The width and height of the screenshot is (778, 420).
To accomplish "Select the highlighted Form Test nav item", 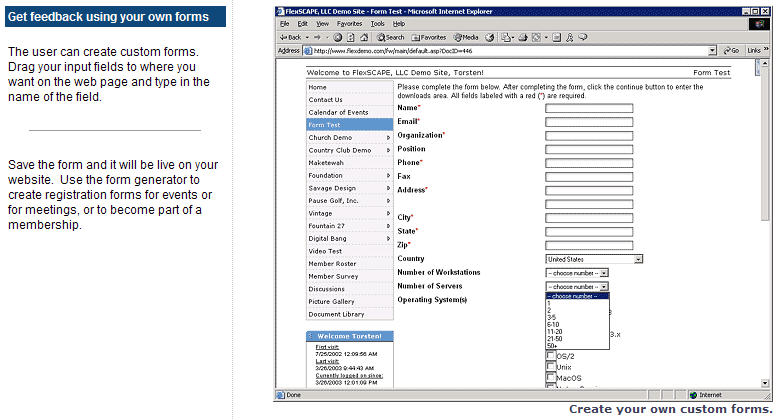I will 350,125.
